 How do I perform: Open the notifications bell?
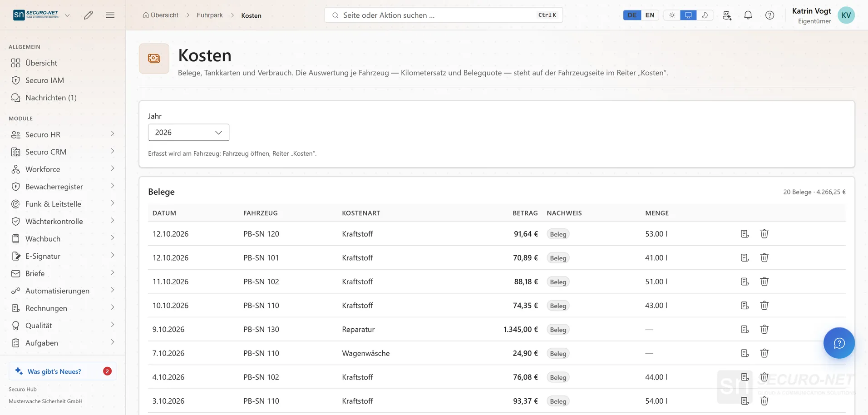pyautogui.click(x=748, y=15)
